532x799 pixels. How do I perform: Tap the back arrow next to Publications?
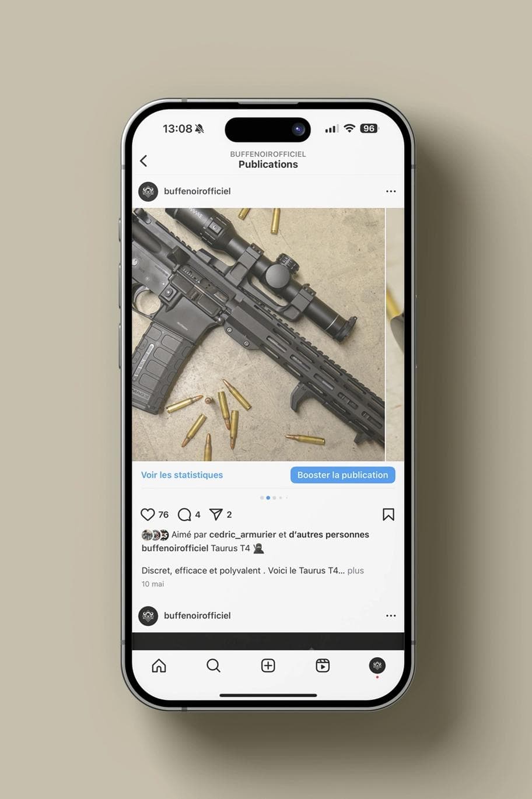tap(143, 161)
